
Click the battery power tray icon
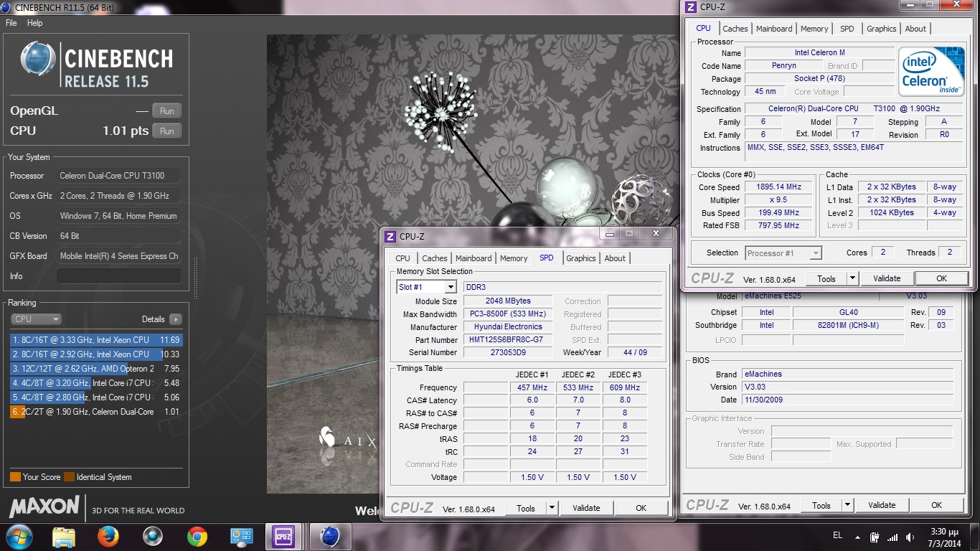tap(875, 537)
